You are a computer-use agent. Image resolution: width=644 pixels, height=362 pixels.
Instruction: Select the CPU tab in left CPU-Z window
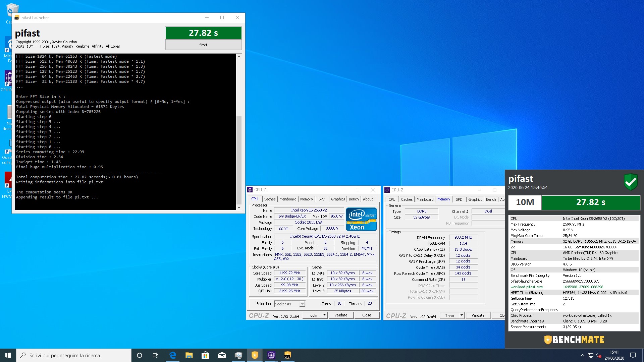(255, 199)
